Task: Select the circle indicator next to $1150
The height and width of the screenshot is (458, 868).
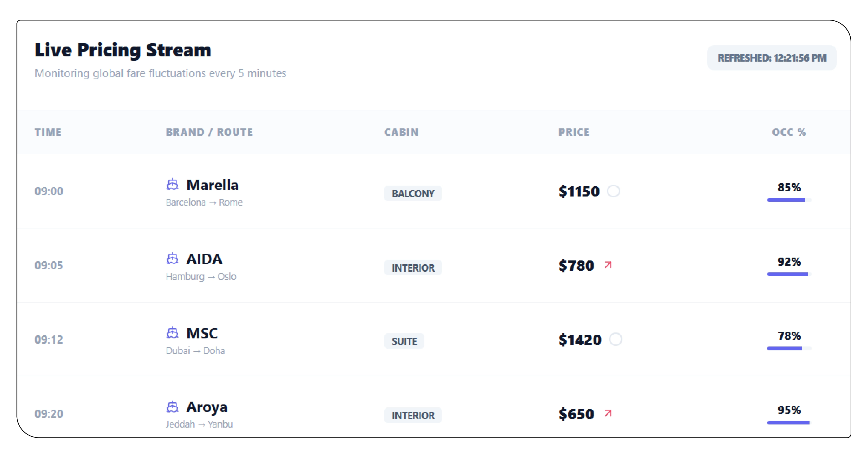Action: click(x=614, y=191)
